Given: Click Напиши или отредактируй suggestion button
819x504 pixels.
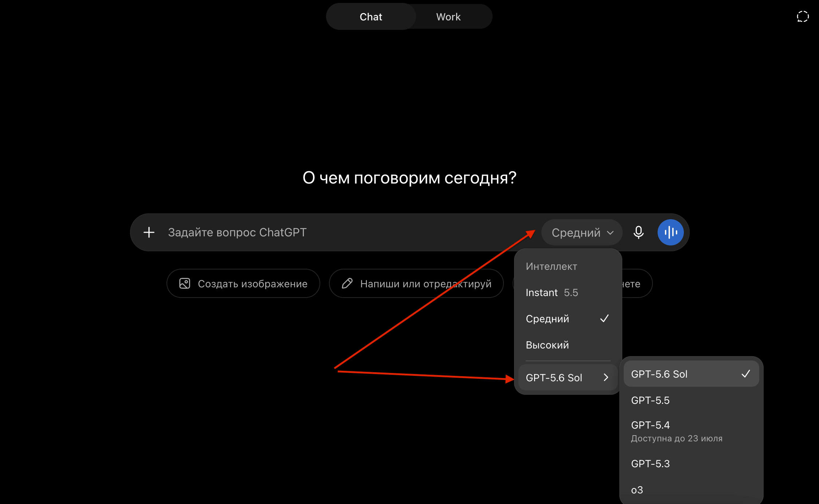Looking at the screenshot, I should click(416, 283).
